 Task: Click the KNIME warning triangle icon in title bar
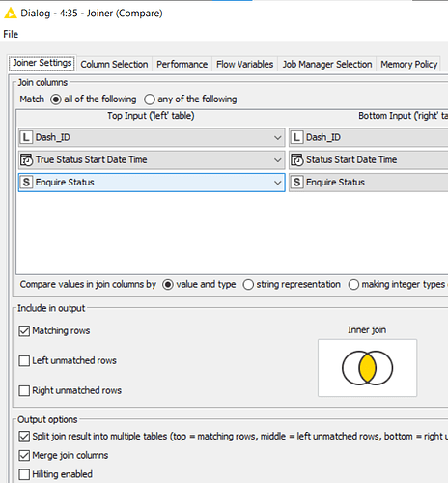(11, 14)
